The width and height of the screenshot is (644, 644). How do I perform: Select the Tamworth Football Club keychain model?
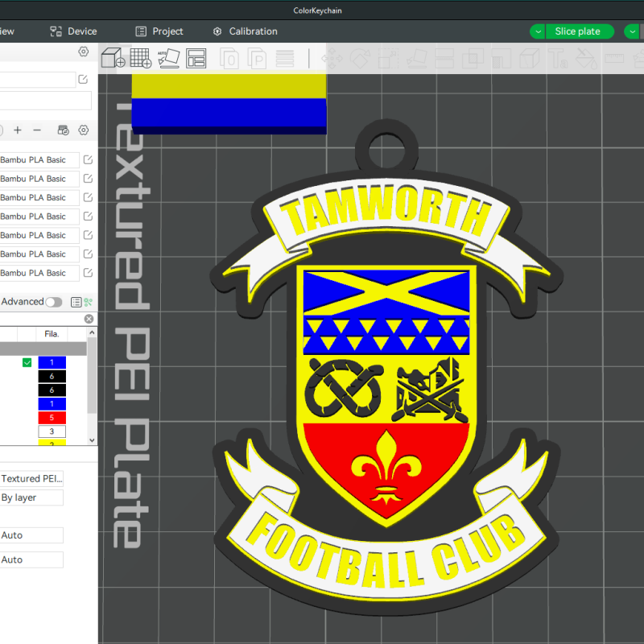click(386, 368)
